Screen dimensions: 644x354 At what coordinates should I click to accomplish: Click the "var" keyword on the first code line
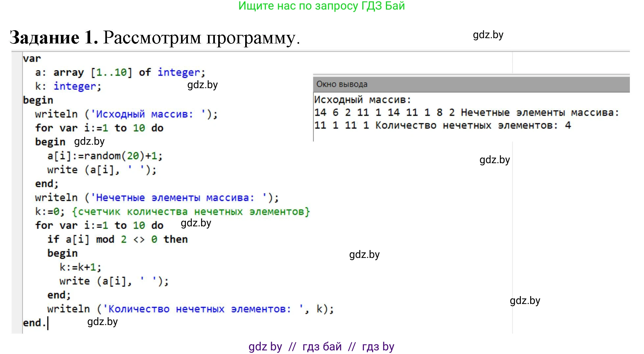32,59
